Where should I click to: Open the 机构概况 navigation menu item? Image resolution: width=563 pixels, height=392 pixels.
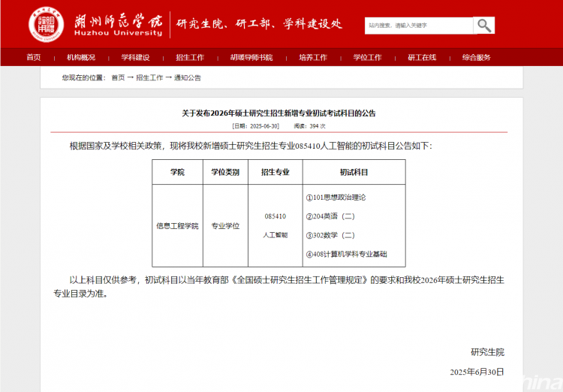point(81,58)
